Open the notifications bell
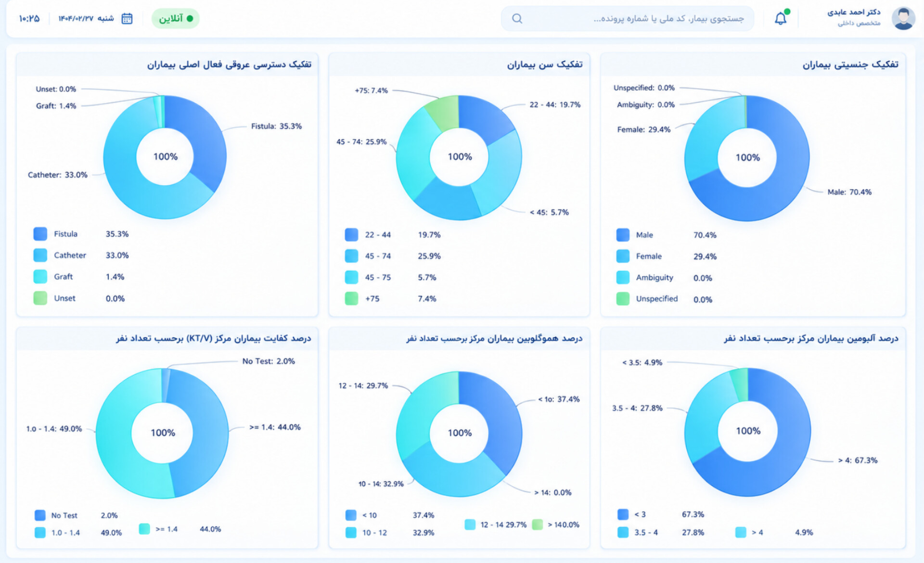924x563 pixels. (x=781, y=19)
